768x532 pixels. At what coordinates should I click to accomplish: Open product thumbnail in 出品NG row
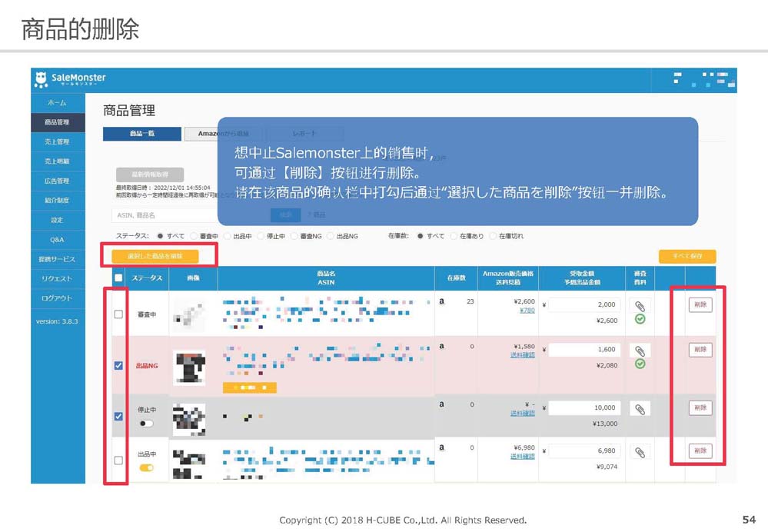[189, 368]
